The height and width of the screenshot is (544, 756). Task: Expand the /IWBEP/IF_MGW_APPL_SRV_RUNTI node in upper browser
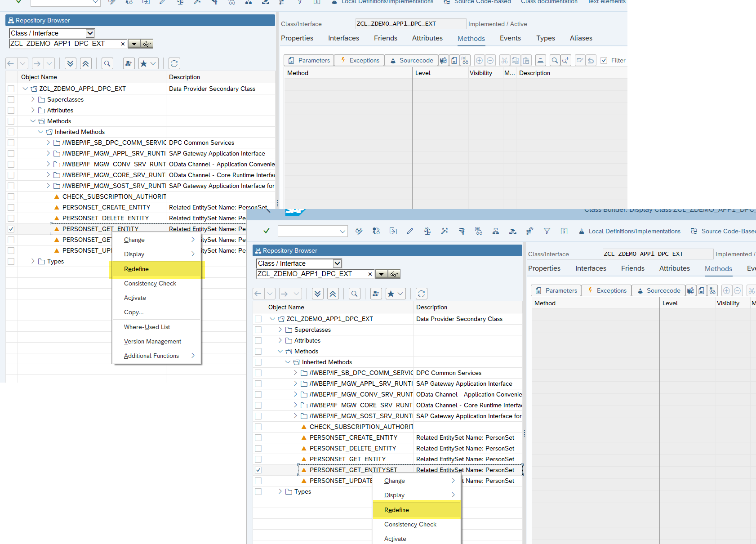pyautogui.click(x=48, y=153)
